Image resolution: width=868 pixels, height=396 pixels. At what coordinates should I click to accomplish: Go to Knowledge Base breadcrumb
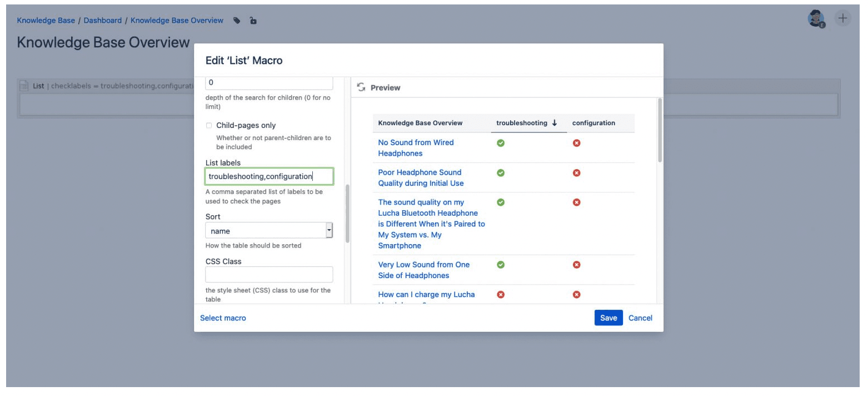(x=46, y=21)
